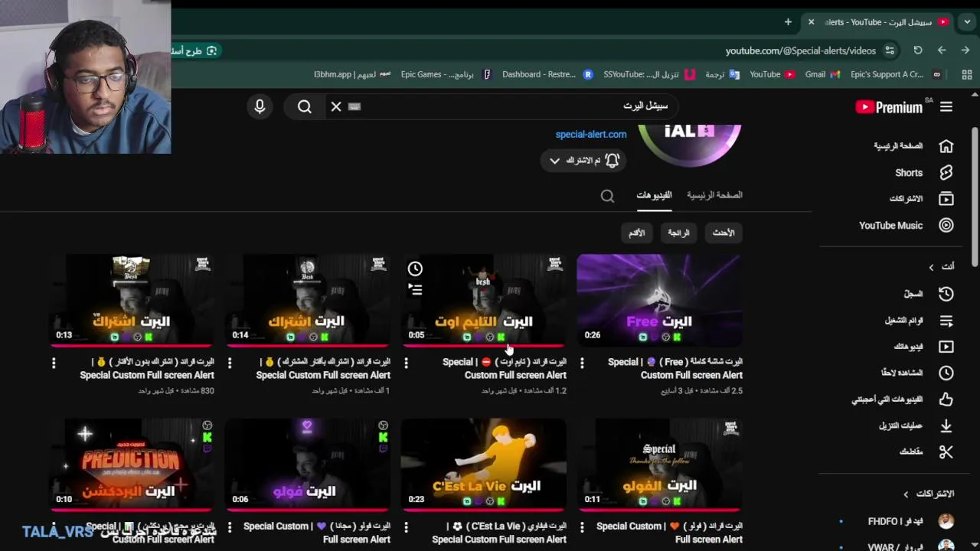This screenshot has height=551, width=980.
Task: Open Prediction alert video thumbnail
Action: [x=132, y=465]
